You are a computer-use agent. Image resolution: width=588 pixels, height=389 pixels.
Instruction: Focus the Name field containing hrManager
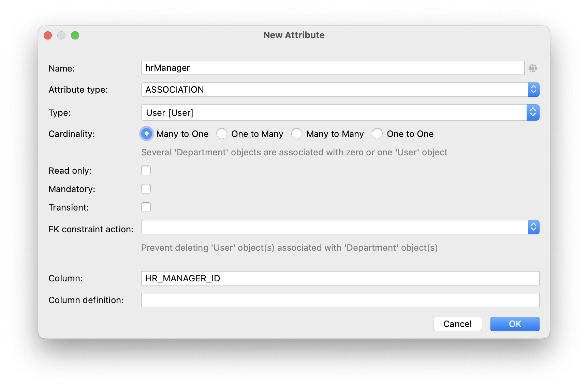pyautogui.click(x=333, y=68)
